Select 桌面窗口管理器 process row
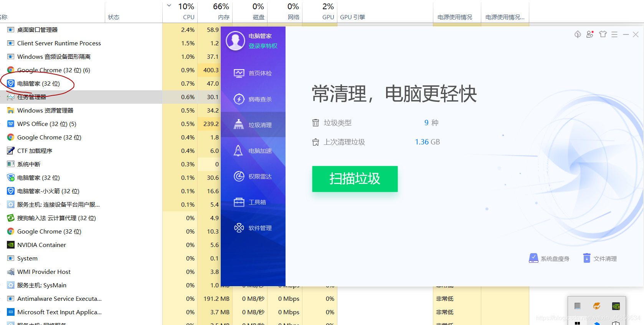644x325 pixels. coord(81,30)
